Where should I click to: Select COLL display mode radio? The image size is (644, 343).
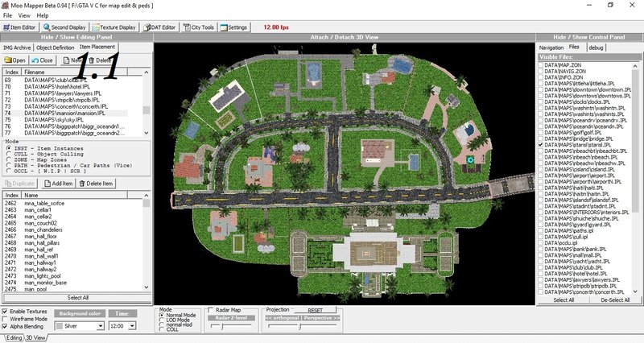162,329
